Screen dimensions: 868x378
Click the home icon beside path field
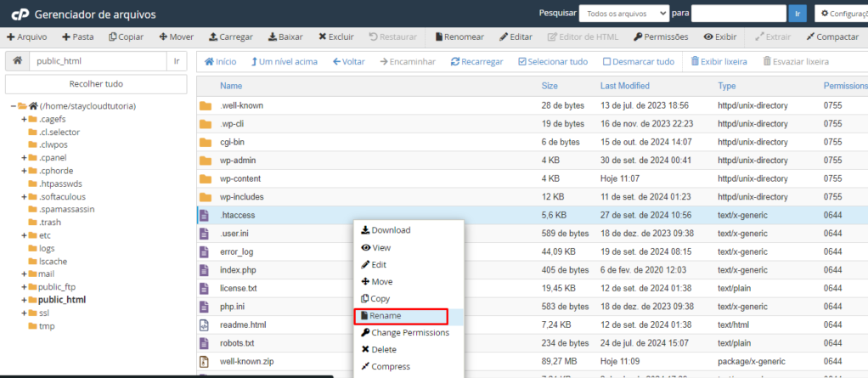click(x=17, y=61)
